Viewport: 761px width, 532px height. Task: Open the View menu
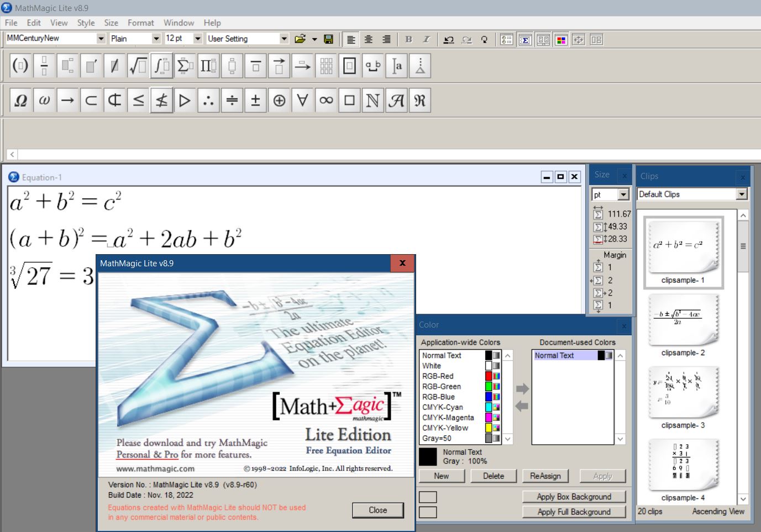coord(59,23)
